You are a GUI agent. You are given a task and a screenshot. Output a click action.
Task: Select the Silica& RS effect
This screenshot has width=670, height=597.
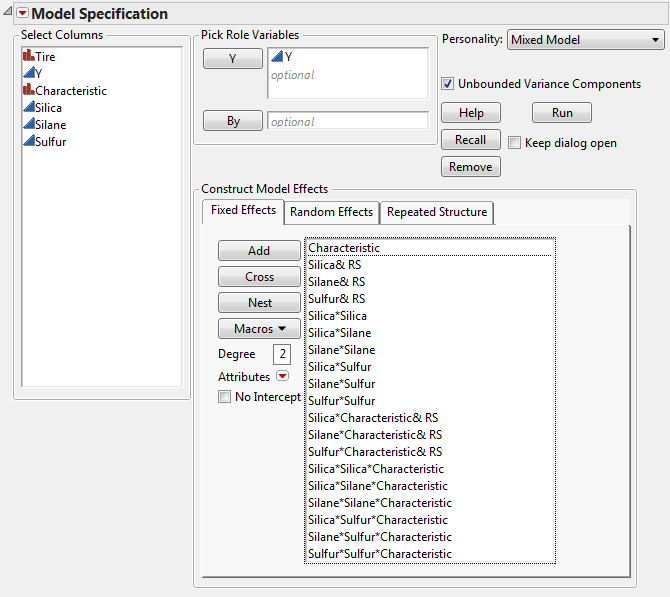(x=430, y=265)
